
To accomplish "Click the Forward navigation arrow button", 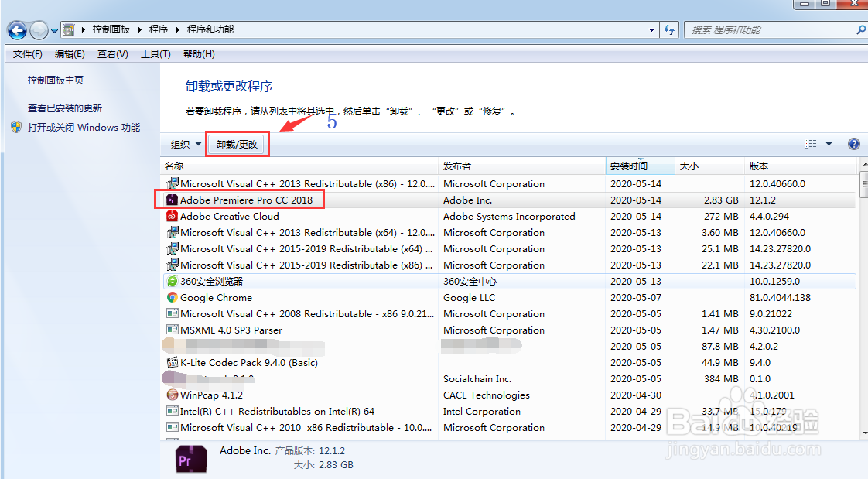I will click(x=39, y=30).
